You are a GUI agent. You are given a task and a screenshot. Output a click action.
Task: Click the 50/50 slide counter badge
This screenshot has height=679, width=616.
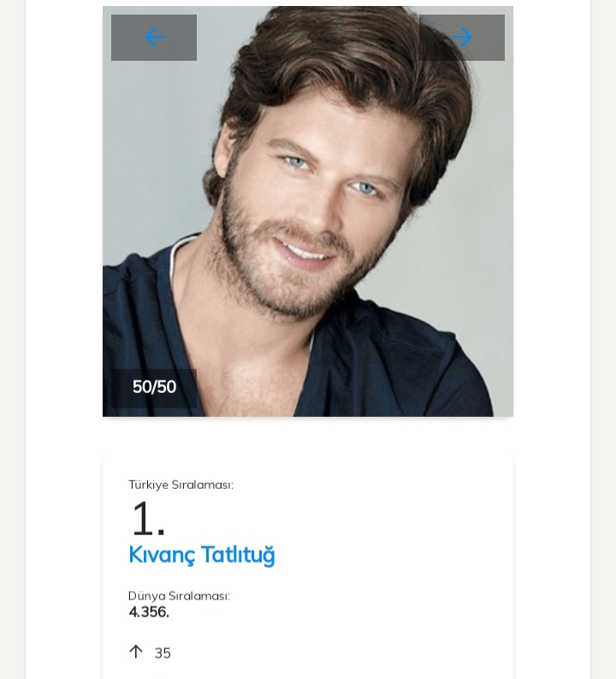coord(154,387)
